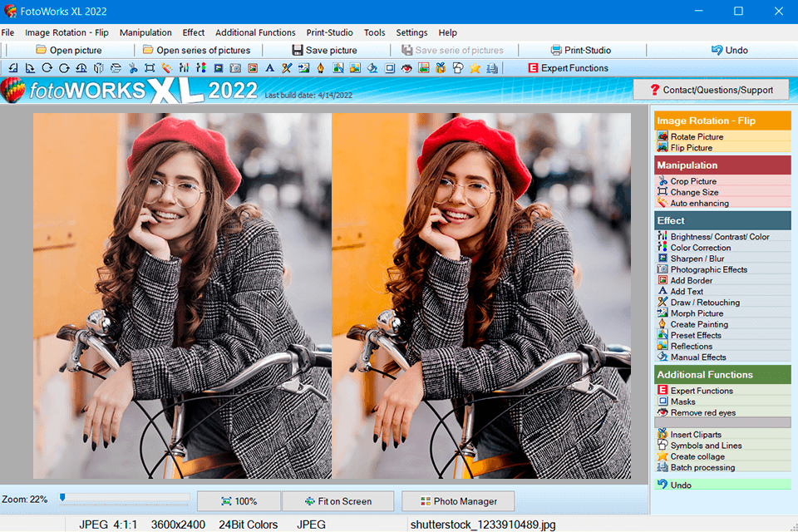Click the scissors crop icon in the toolbar
This screenshot has width=798, height=532.
tap(133, 68)
